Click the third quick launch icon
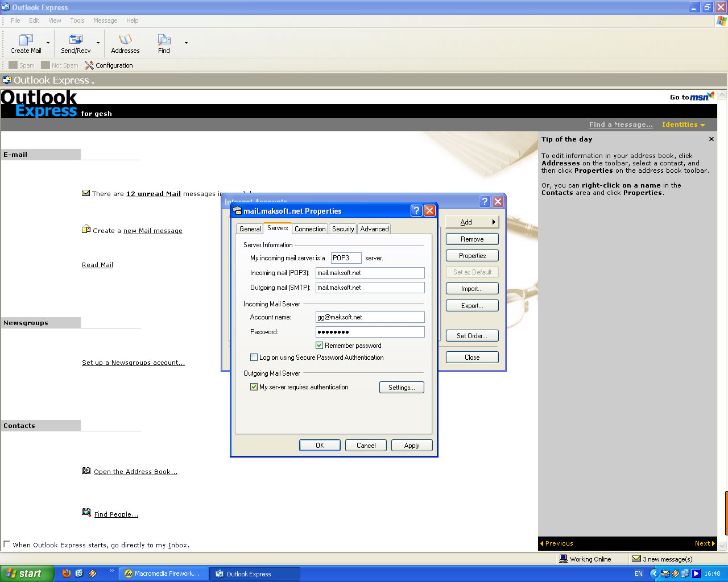The height and width of the screenshot is (582, 728). click(x=93, y=573)
